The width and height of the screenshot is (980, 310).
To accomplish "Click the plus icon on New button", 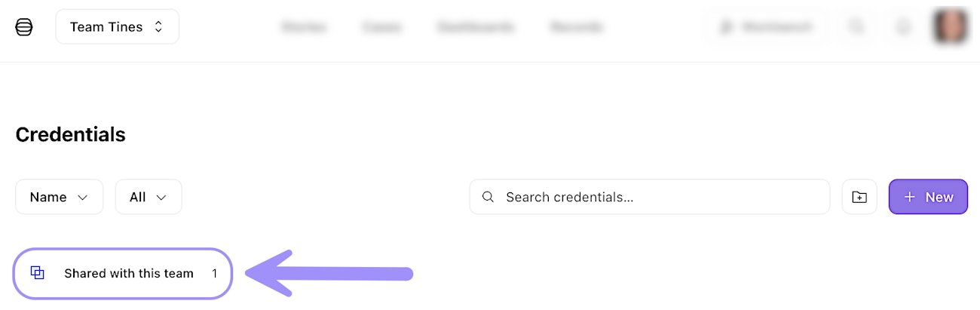I will [x=910, y=197].
